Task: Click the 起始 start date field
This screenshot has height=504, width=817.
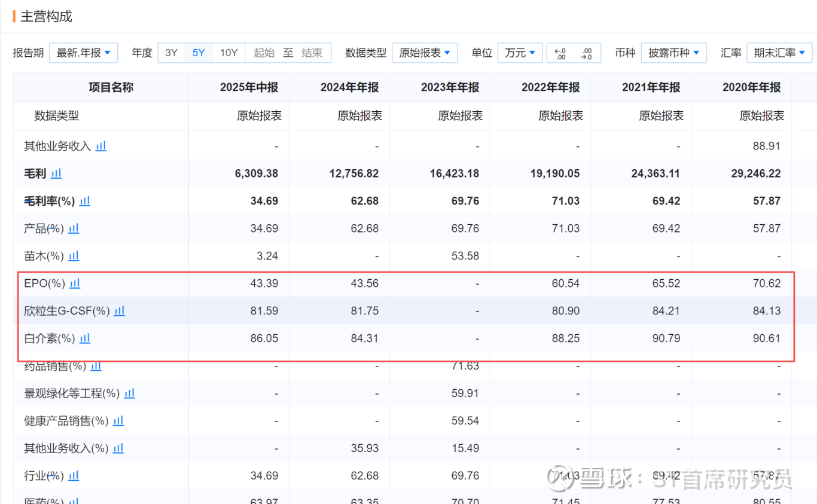Action: pos(264,53)
